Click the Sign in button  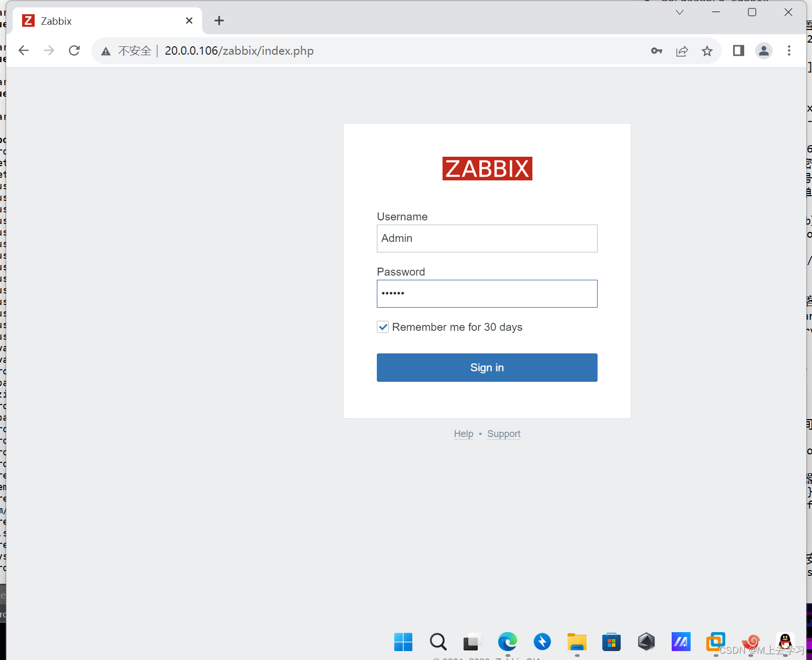pos(487,368)
